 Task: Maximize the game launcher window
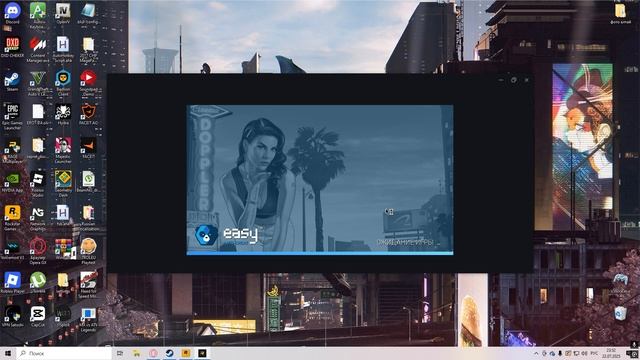[x=513, y=80]
